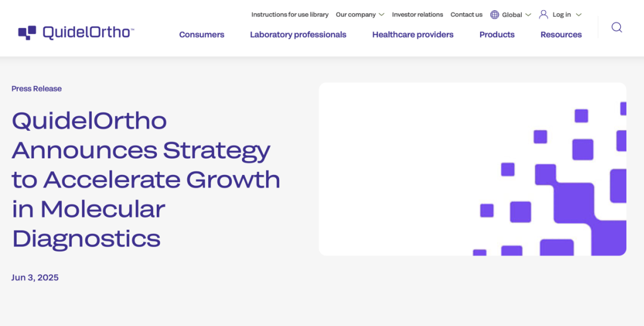The height and width of the screenshot is (326, 644).
Task: Click the QuidelOrtho logo squares icon
Action: (x=27, y=32)
